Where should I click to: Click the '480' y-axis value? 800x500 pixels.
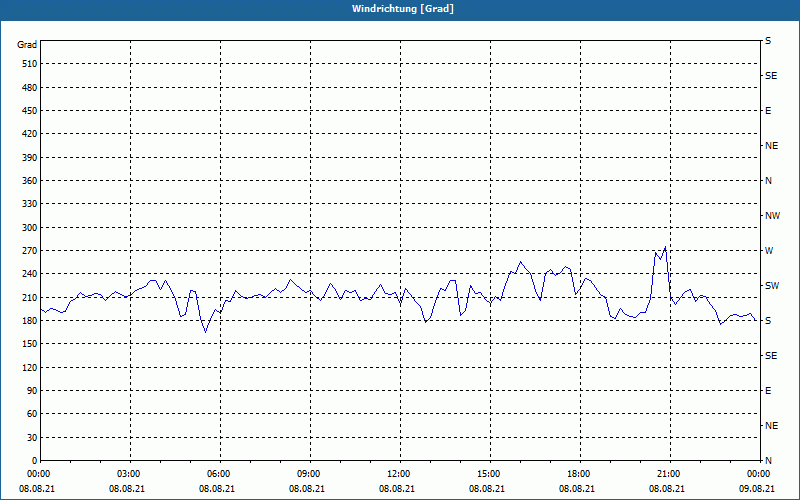point(30,88)
